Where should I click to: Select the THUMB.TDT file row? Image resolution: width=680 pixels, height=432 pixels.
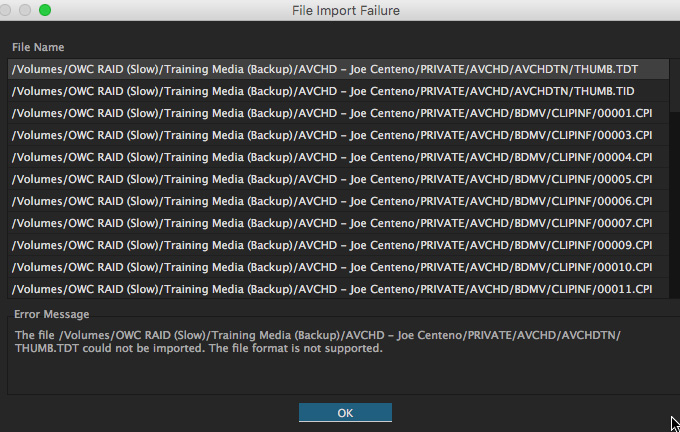tap(338, 69)
